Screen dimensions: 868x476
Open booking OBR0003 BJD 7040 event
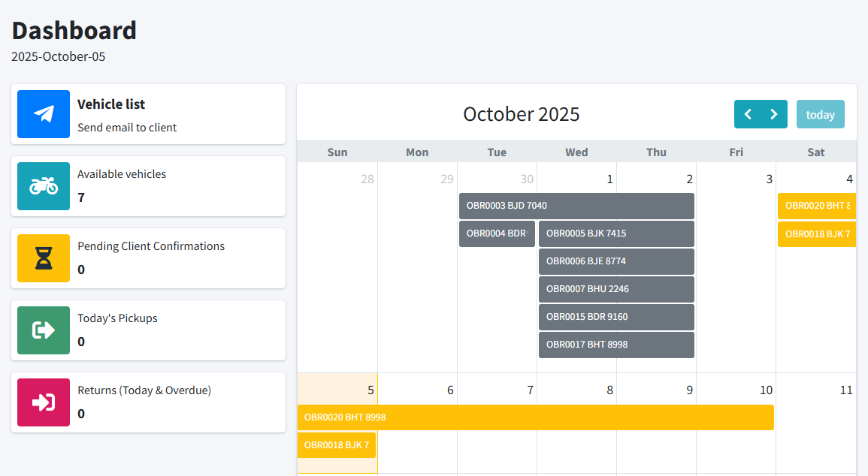[x=576, y=206]
